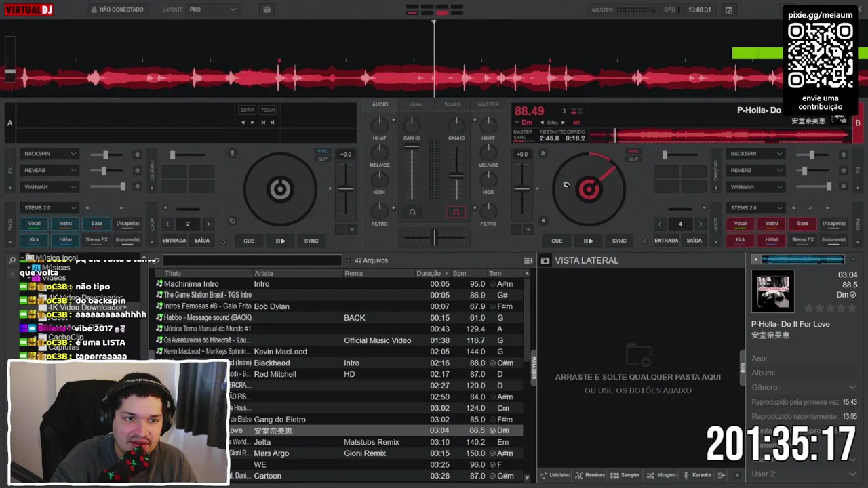Open BACKSPIN effect settings gear on deck B
This screenshot has width=868, height=488.
click(844, 155)
